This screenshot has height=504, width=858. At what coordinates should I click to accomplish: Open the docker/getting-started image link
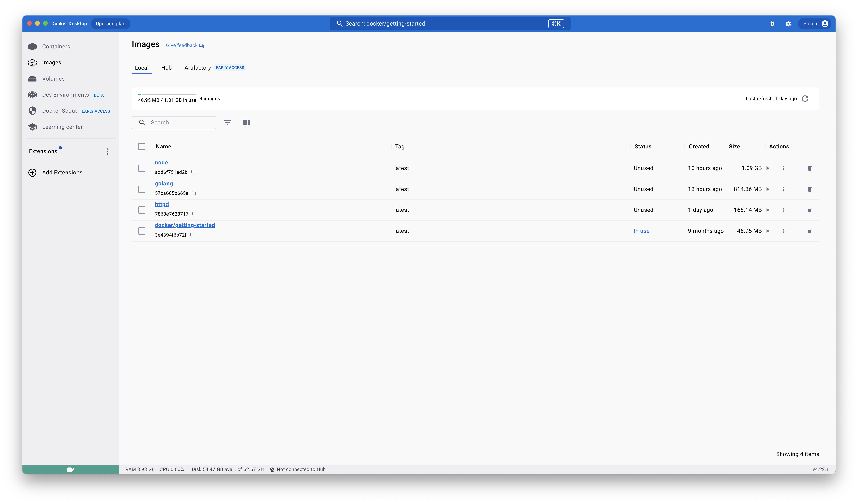click(x=185, y=225)
